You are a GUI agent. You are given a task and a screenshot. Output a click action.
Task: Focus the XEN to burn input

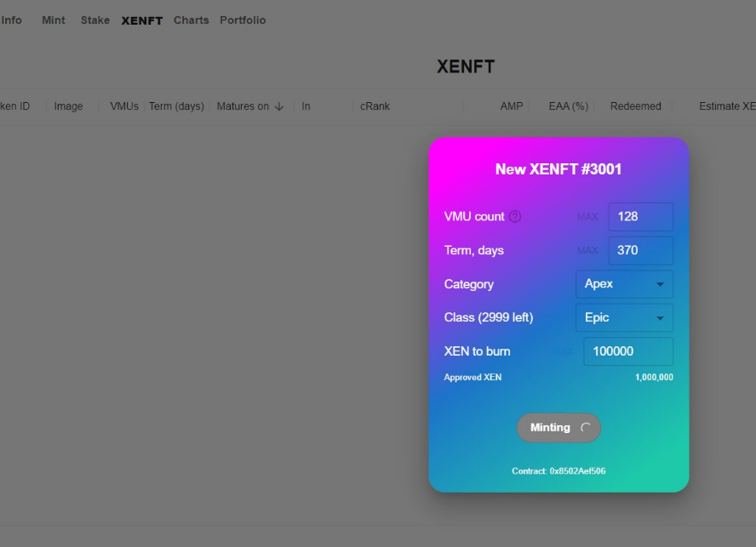pos(628,351)
